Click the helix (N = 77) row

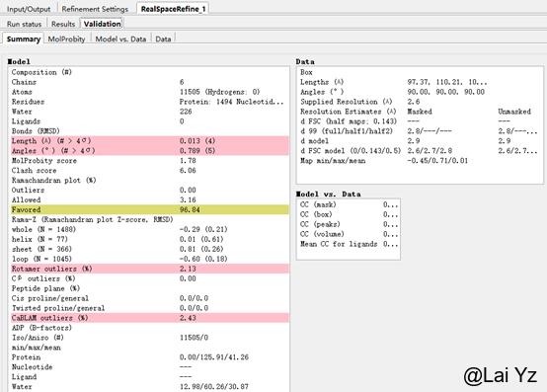tap(150, 239)
